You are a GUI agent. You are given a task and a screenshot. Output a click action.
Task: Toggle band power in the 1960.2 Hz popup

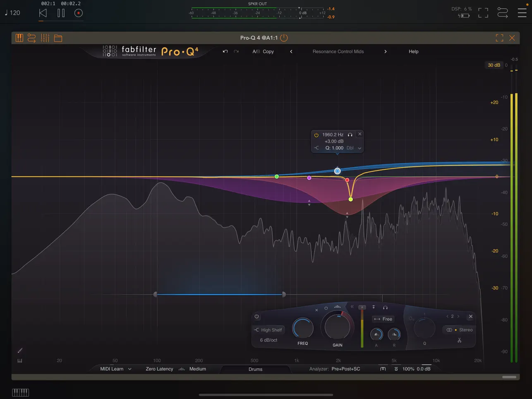[316, 135]
